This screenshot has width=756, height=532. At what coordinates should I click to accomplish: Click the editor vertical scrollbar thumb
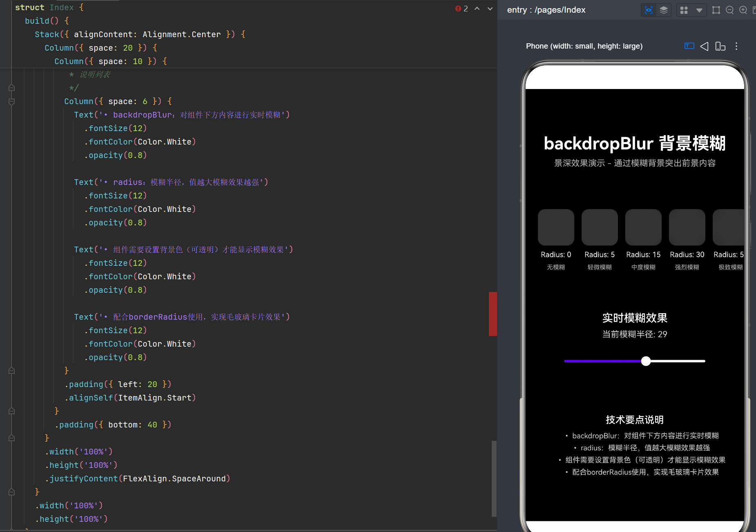point(494,479)
